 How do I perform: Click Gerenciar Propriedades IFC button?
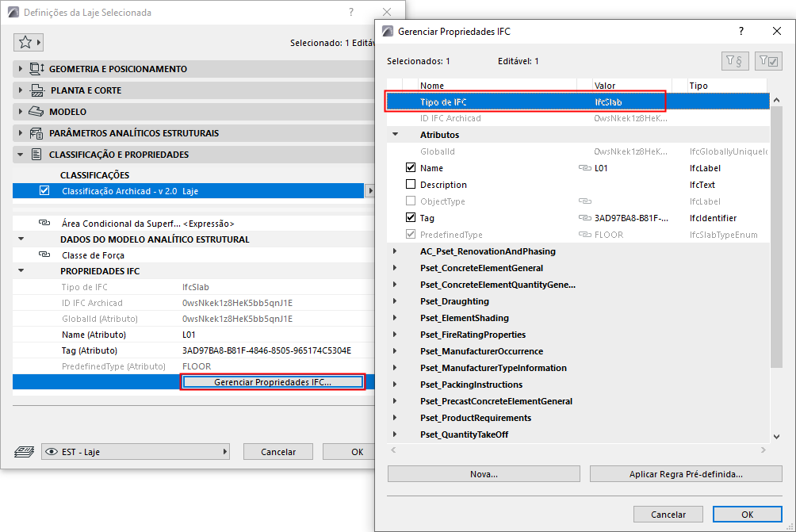[272, 382]
